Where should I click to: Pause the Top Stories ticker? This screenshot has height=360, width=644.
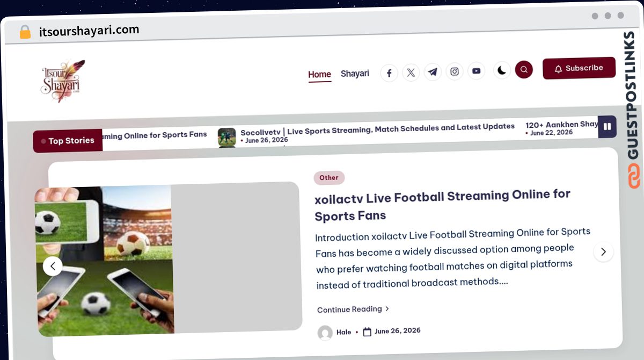(607, 127)
